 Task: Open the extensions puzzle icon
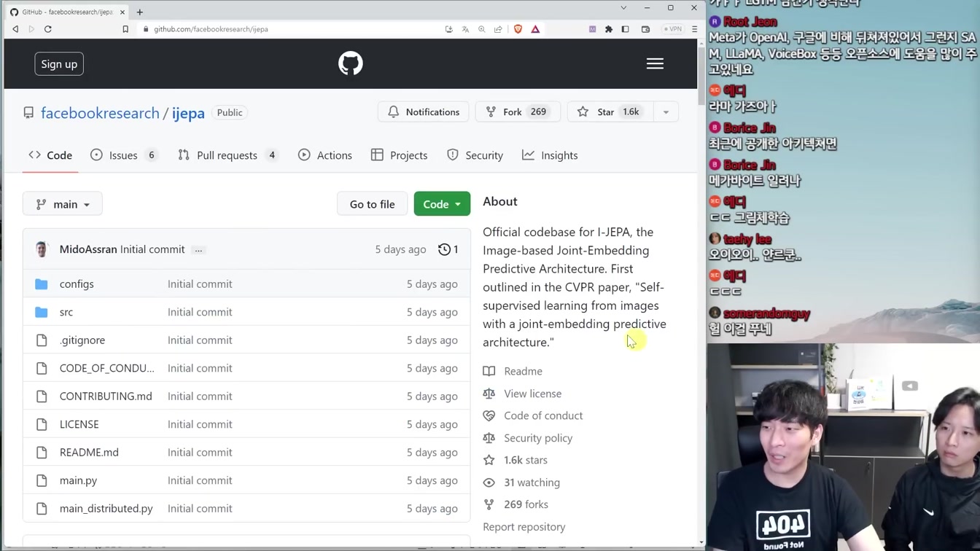click(x=609, y=29)
